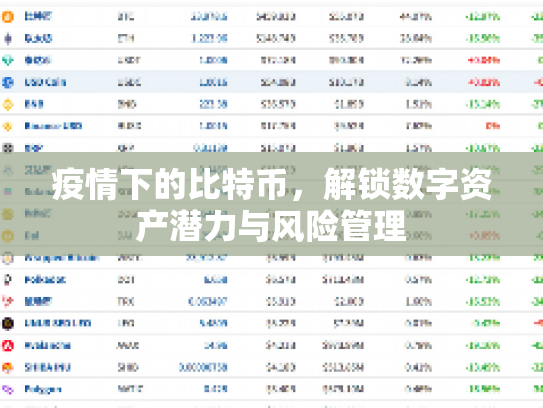This screenshot has width=543, height=408.
Task: Click the green Tether USDT coin icon
Action: [8, 60]
